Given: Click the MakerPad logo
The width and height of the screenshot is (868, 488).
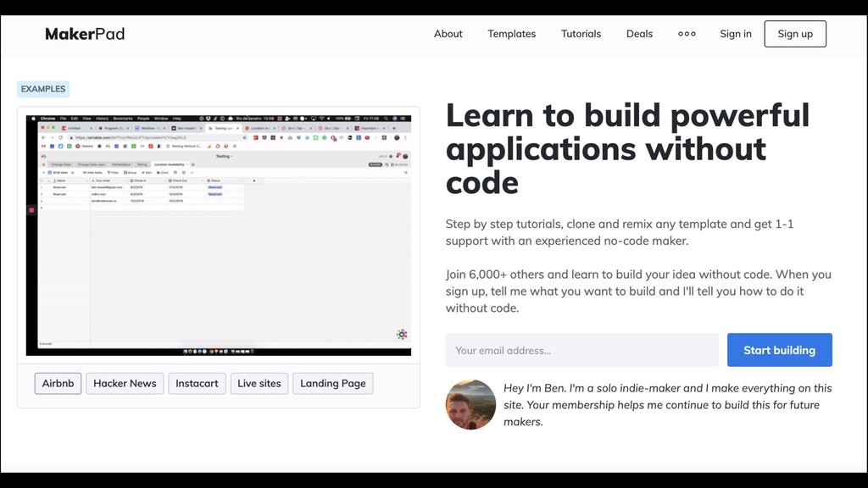Looking at the screenshot, I should [85, 34].
